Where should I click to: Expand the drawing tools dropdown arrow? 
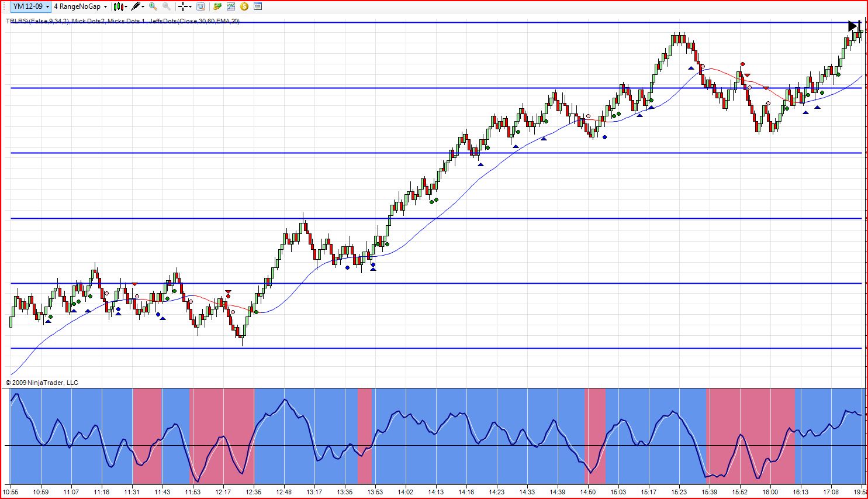click(143, 6)
